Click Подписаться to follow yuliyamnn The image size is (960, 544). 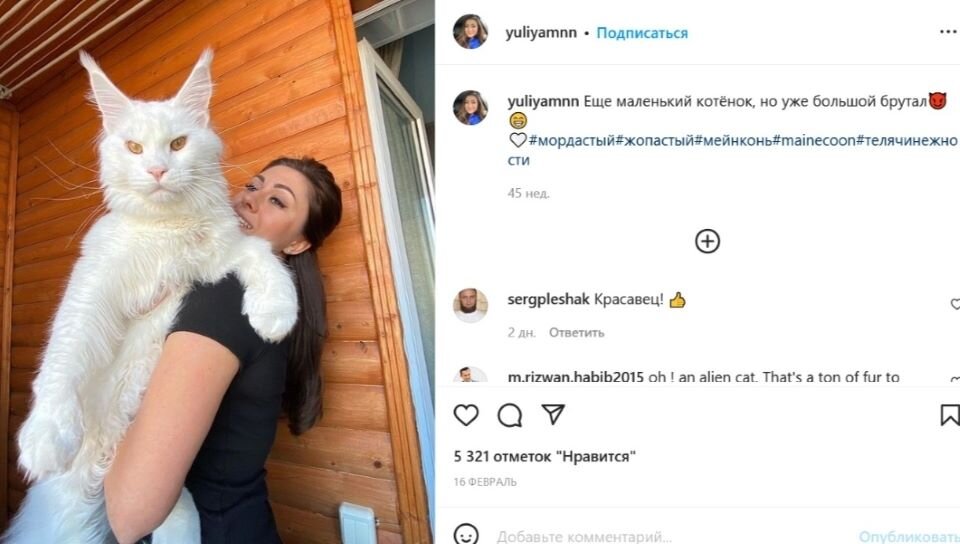click(642, 33)
